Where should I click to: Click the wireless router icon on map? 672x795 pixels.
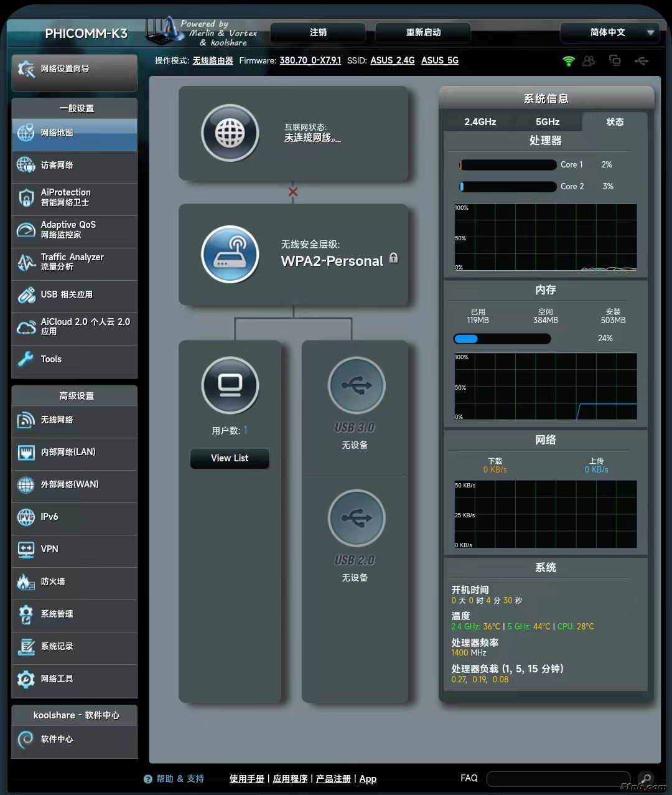pos(230,254)
